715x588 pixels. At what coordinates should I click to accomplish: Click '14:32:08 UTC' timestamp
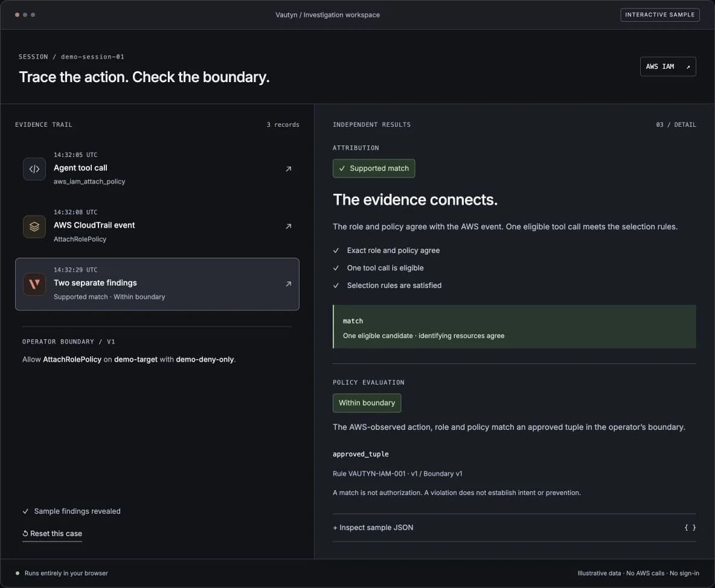pyautogui.click(x=75, y=213)
